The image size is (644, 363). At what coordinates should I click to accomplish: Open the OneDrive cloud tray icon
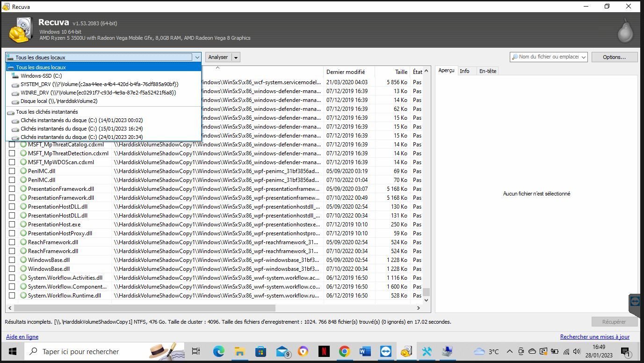(532, 351)
